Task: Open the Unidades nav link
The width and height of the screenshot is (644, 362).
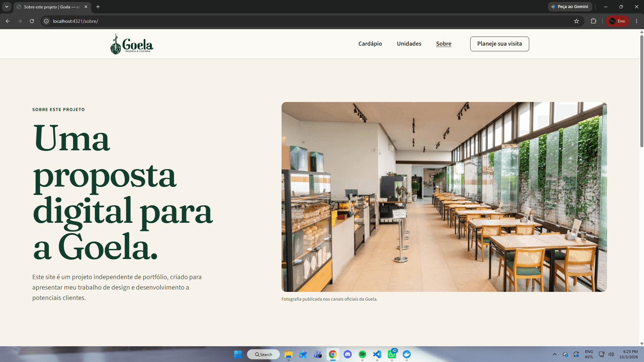Action: [409, 44]
